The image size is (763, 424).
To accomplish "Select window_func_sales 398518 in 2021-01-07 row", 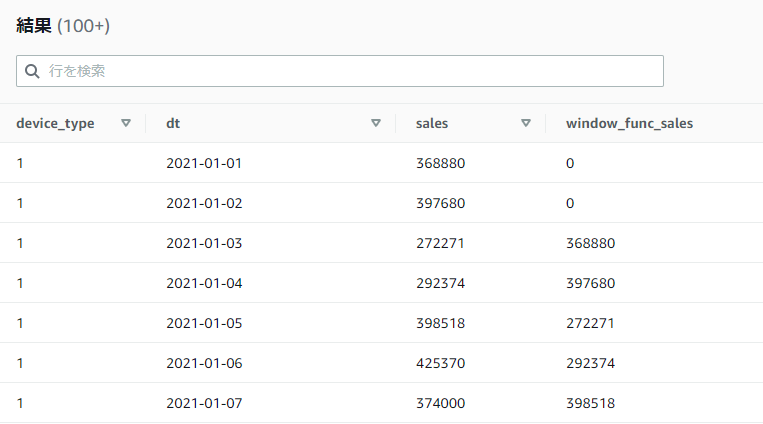I will [590, 403].
